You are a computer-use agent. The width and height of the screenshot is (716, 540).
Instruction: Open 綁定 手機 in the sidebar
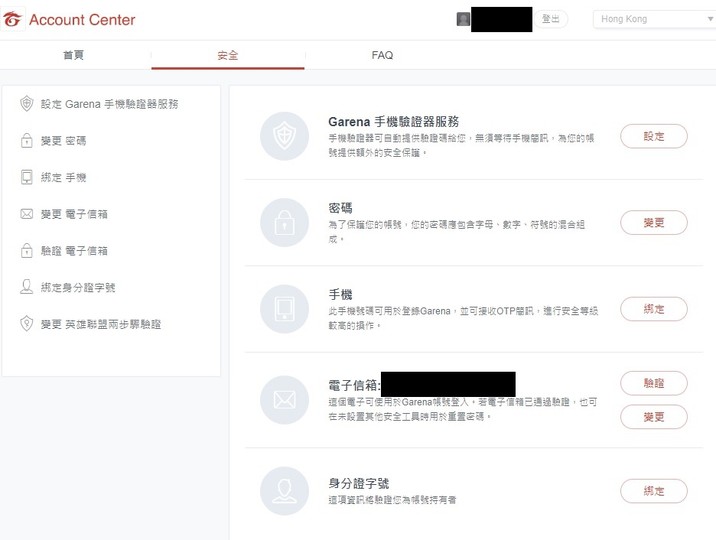point(63,177)
